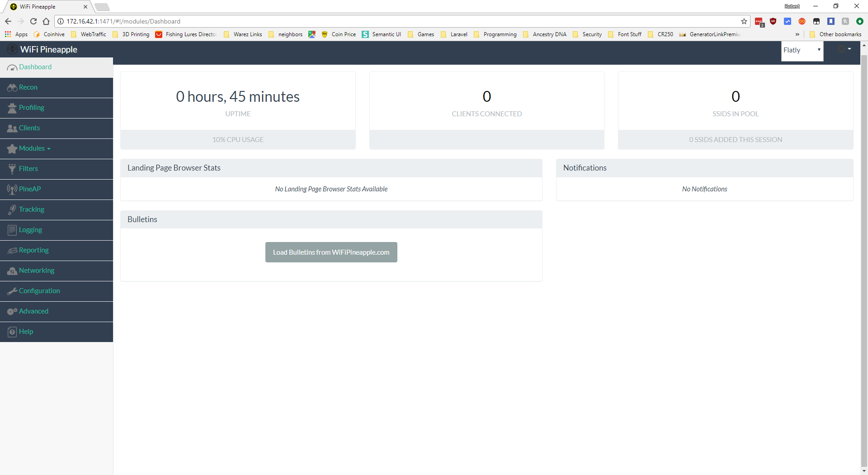Click the Filters funnel icon in the sidebar

point(12,169)
